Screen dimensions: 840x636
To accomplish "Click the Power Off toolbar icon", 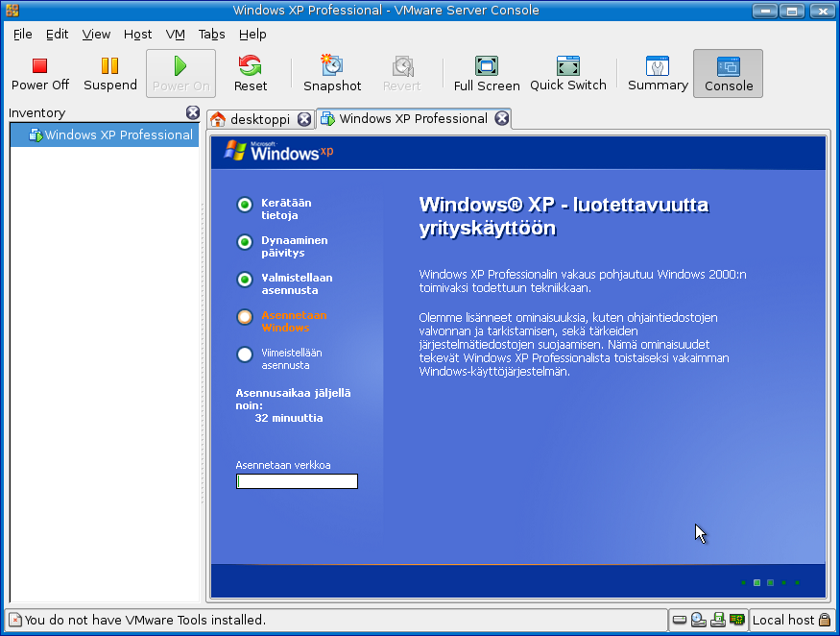I will 39,73.
